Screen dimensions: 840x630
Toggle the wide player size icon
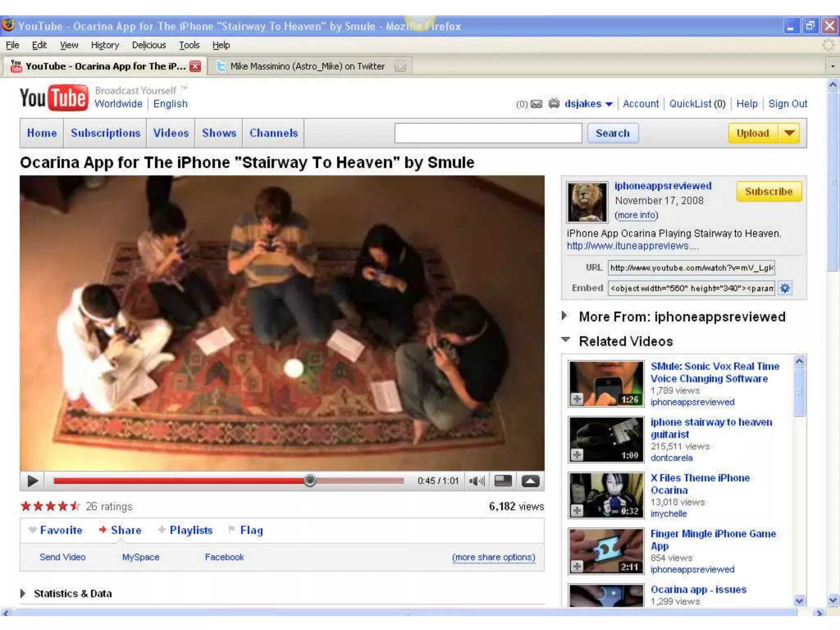click(503, 481)
